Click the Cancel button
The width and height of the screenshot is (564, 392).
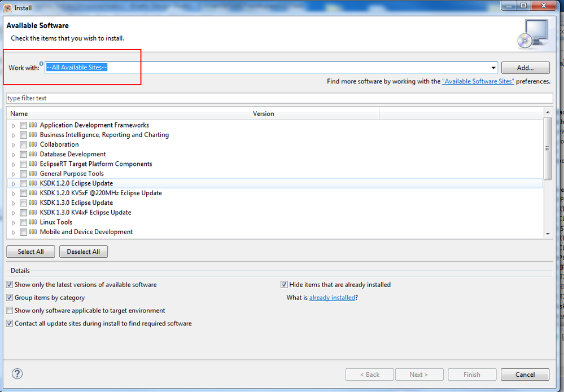pyautogui.click(x=525, y=375)
